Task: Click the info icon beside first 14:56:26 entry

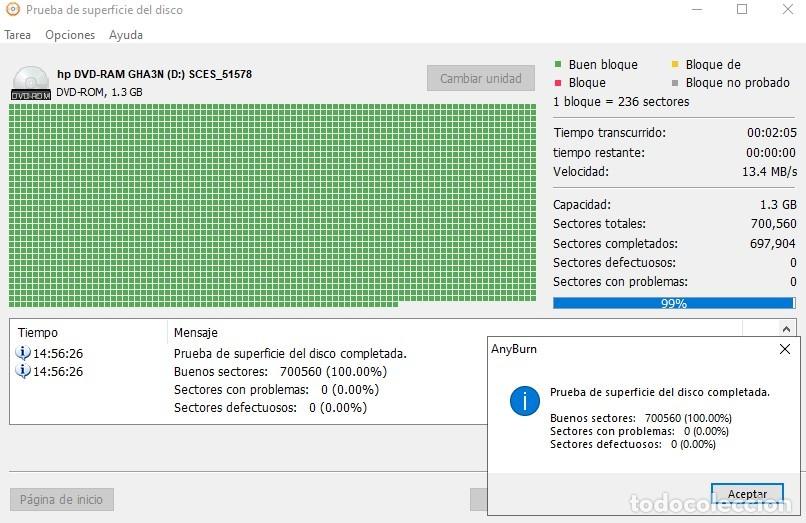Action: 23,353
